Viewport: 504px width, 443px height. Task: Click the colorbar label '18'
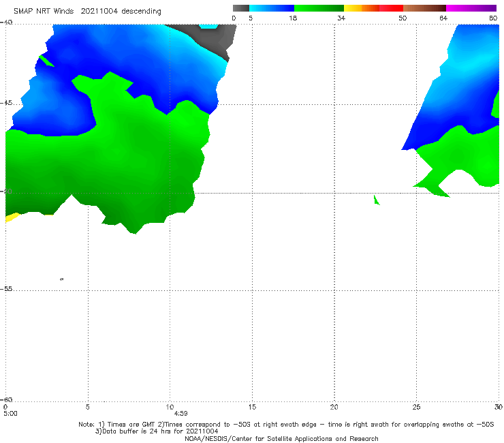[x=293, y=18]
